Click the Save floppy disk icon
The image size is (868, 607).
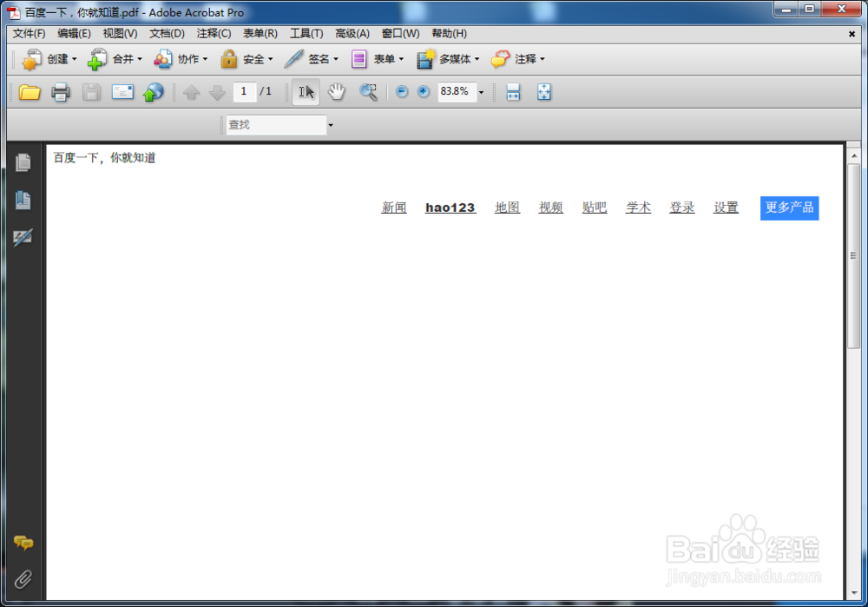[91, 92]
